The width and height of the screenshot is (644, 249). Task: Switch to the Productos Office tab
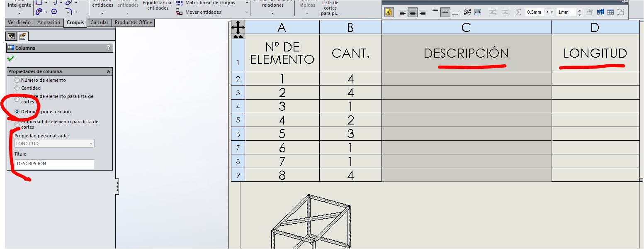[133, 23]
